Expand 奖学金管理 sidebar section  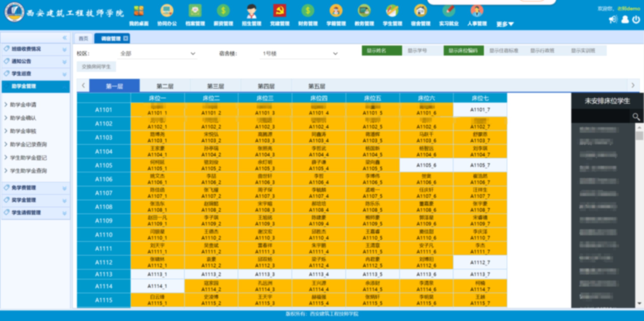35,200
